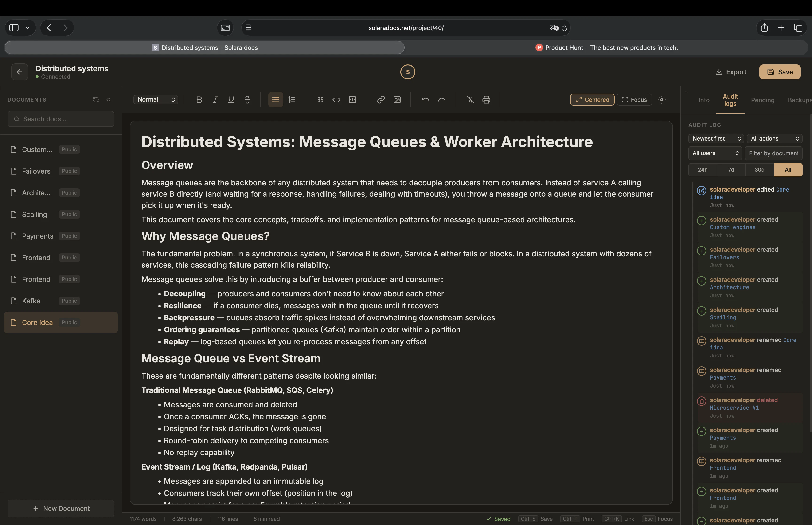812x525 pixels.
Task: Click the Search docs input field
Action: (61, 119)
